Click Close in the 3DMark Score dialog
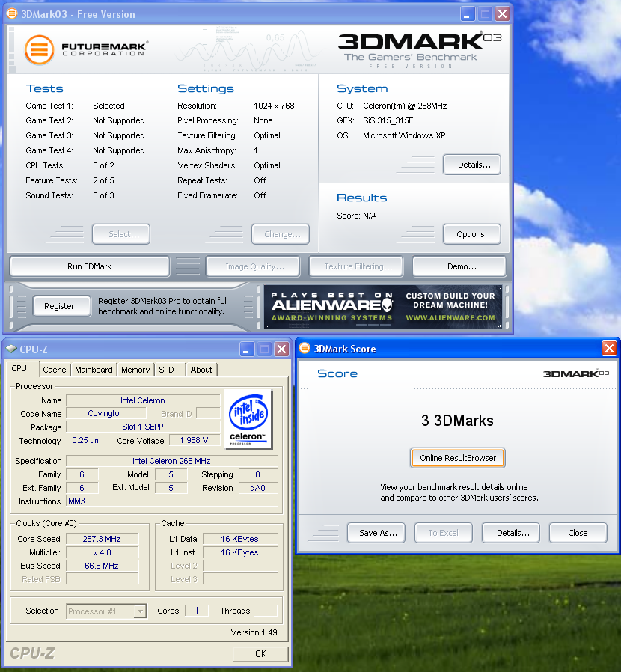Image resolution: width=621 pixels, height=672 pixels. (x=578, y=533)
